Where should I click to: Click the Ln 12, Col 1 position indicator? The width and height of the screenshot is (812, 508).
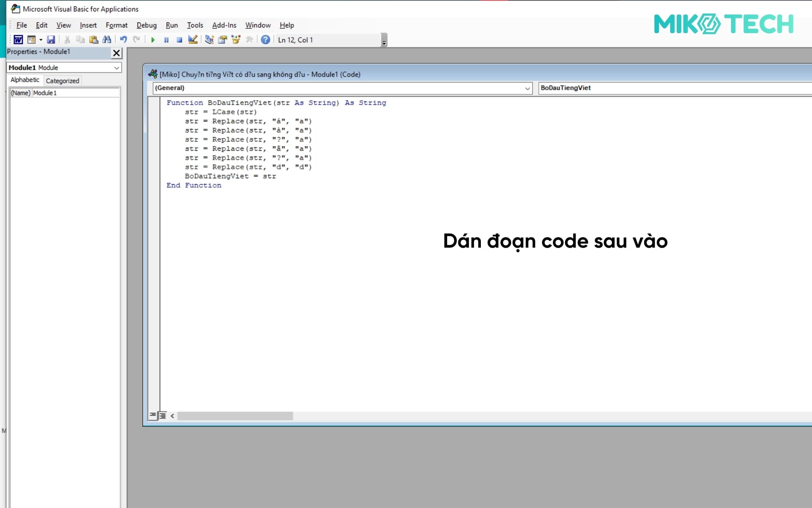[x=295, y=40]
